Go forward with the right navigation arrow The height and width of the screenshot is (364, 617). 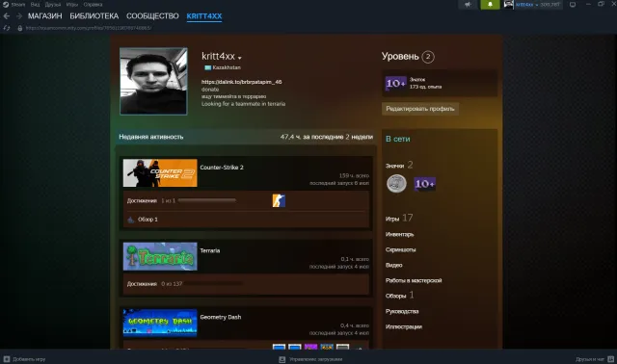point(19,16)
